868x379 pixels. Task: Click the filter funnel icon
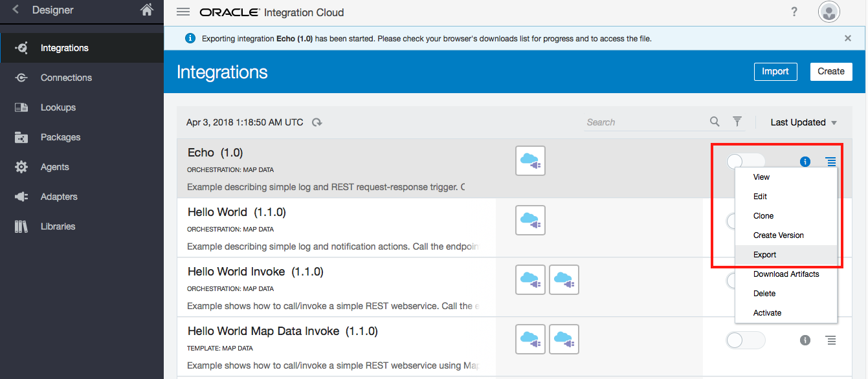(737, 122)
